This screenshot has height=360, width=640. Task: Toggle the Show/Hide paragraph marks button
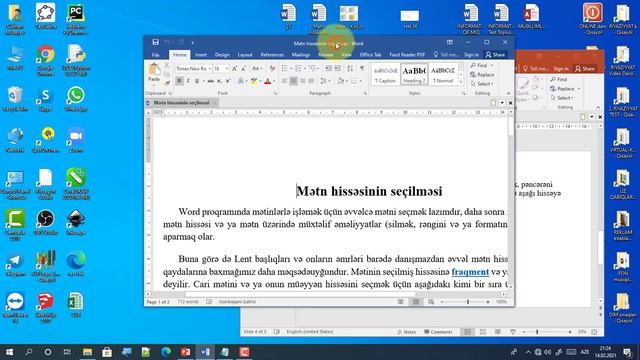pyautogui.click(x=362, y=69)
